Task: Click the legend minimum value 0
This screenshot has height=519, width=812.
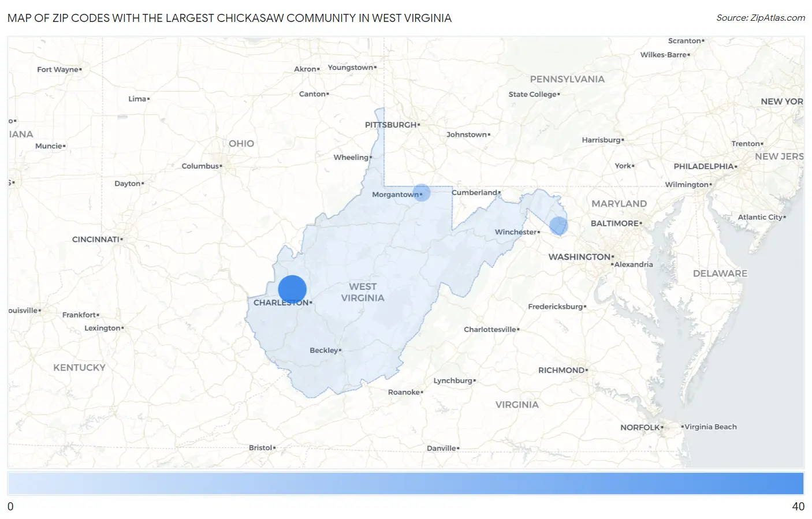Action: coord(10,507)
